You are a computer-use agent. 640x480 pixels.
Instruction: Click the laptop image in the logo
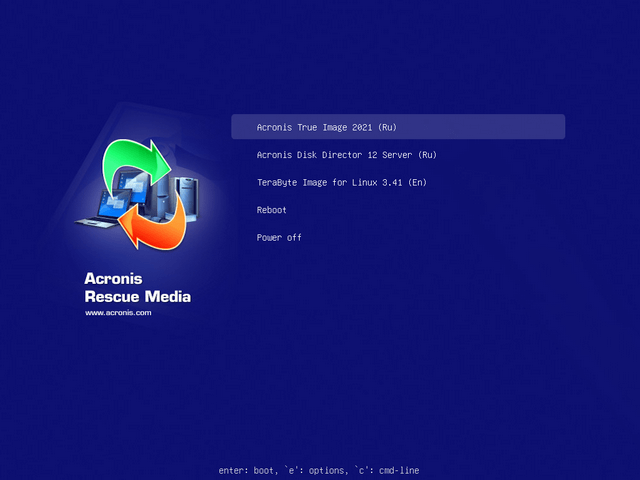click(x=112, y=207)
